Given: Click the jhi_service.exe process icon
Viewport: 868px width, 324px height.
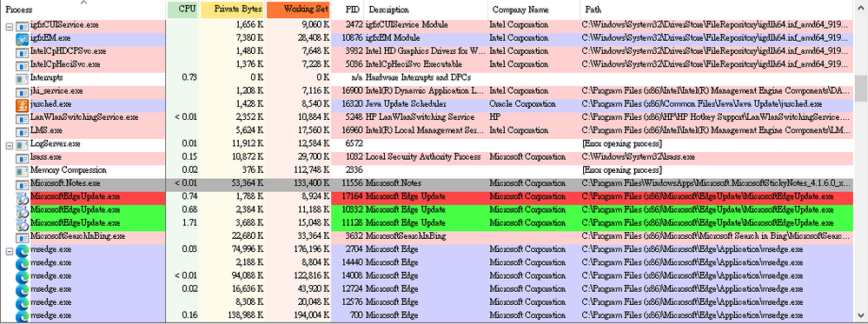Looking at the screenshot, I should 22,91.
